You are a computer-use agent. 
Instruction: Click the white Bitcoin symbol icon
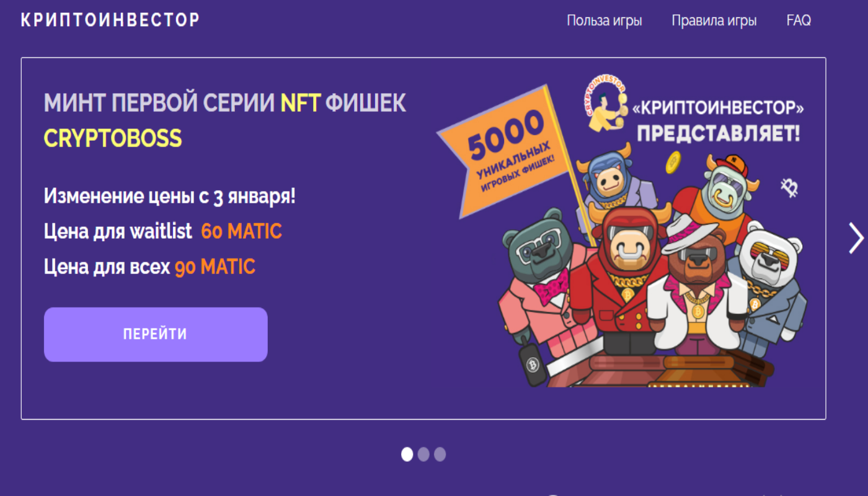click(790, 187)
